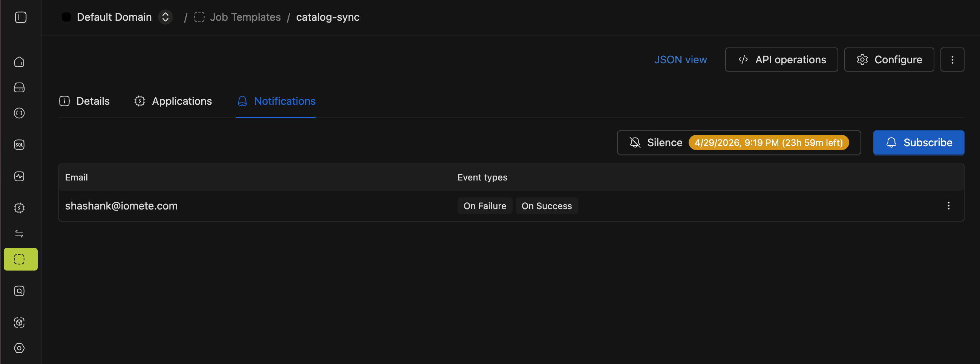Click the arrows exchange sidebar icon
The image size is (980, 364).
[x=19, y=234]
